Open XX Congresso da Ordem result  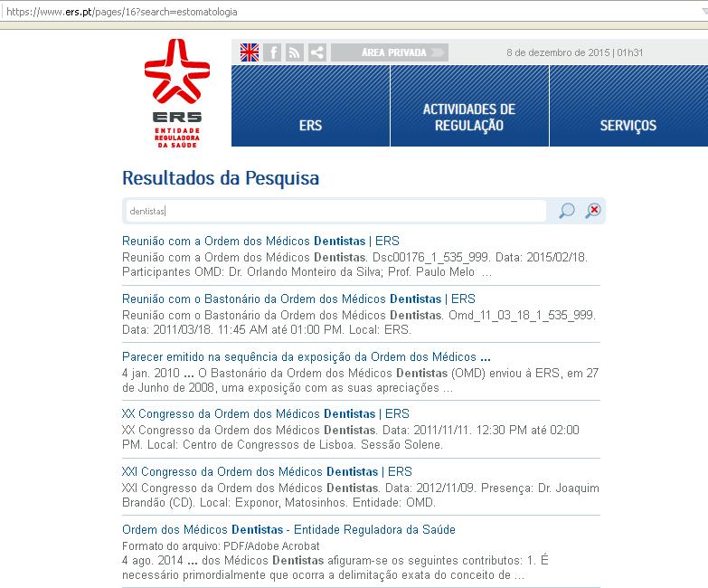tap(266, 413)
